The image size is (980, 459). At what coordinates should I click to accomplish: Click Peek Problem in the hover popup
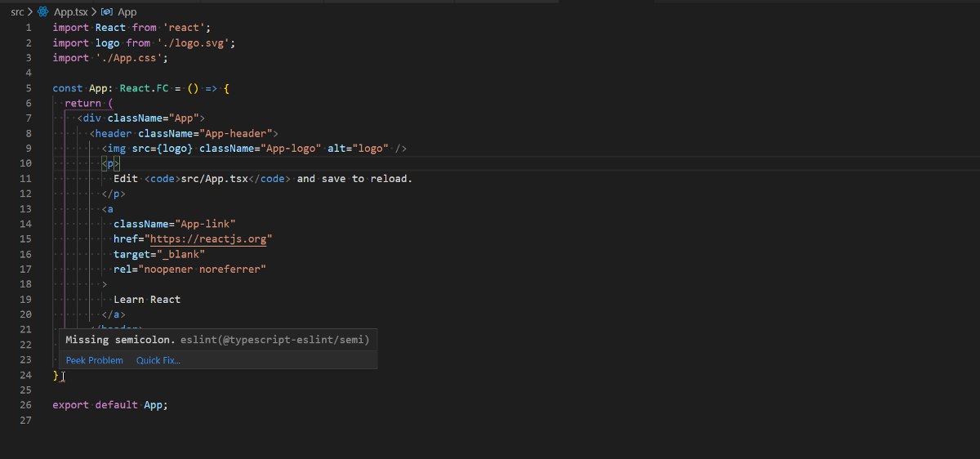(x=95, y=360)
